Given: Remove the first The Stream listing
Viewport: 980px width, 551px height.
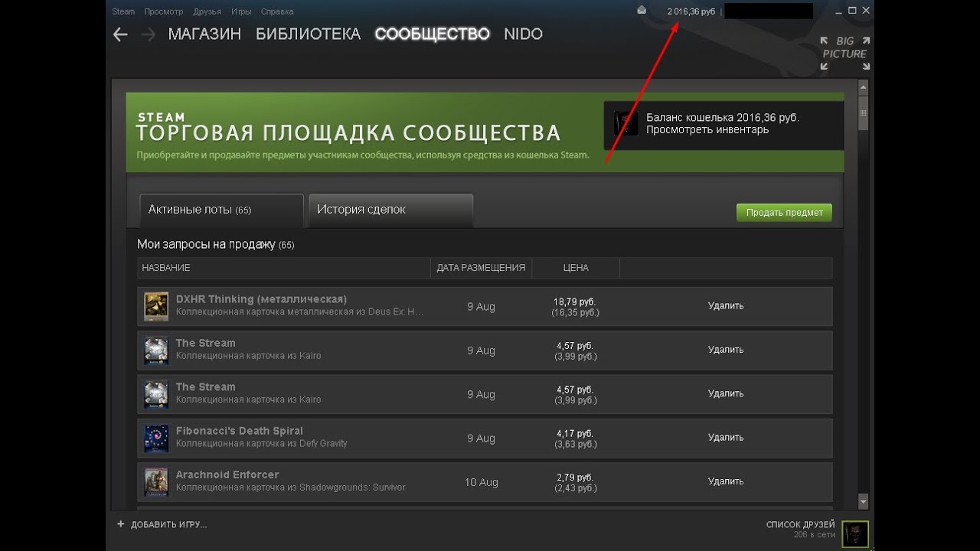Looking at the screenshot, I should tap(726, 350).
